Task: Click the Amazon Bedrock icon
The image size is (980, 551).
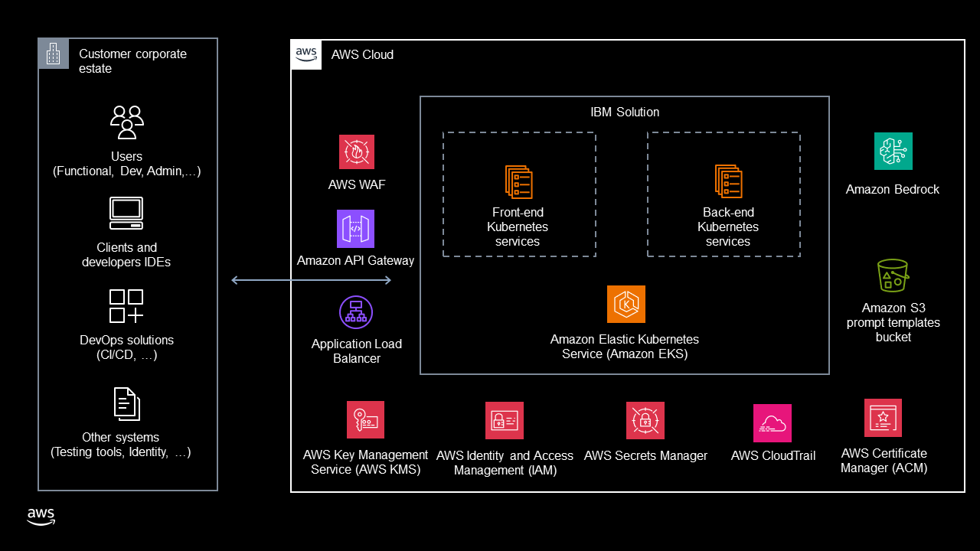Action: pyautogui.click(x=893, y=151)
